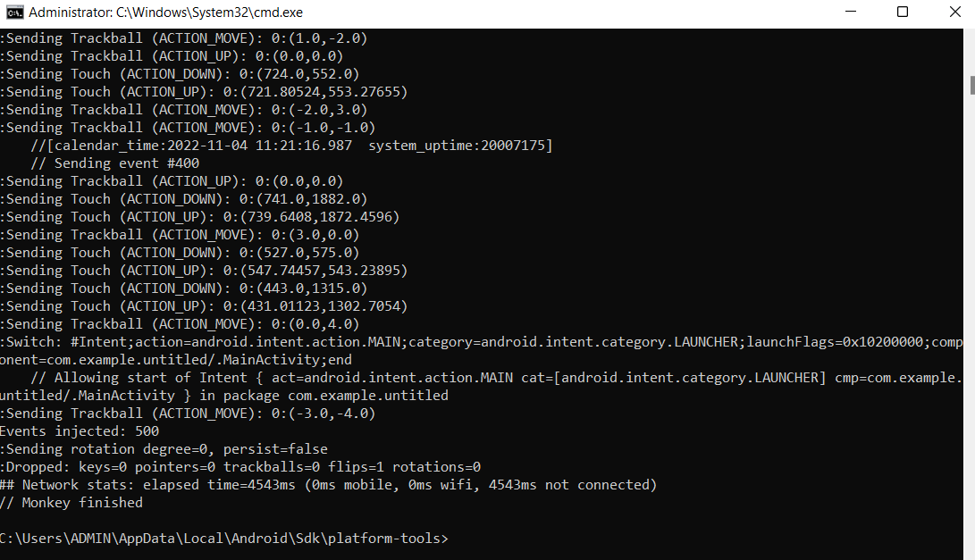Click the Allowing start of Intent line
The image size is (975, 560).
click(402, 377)
